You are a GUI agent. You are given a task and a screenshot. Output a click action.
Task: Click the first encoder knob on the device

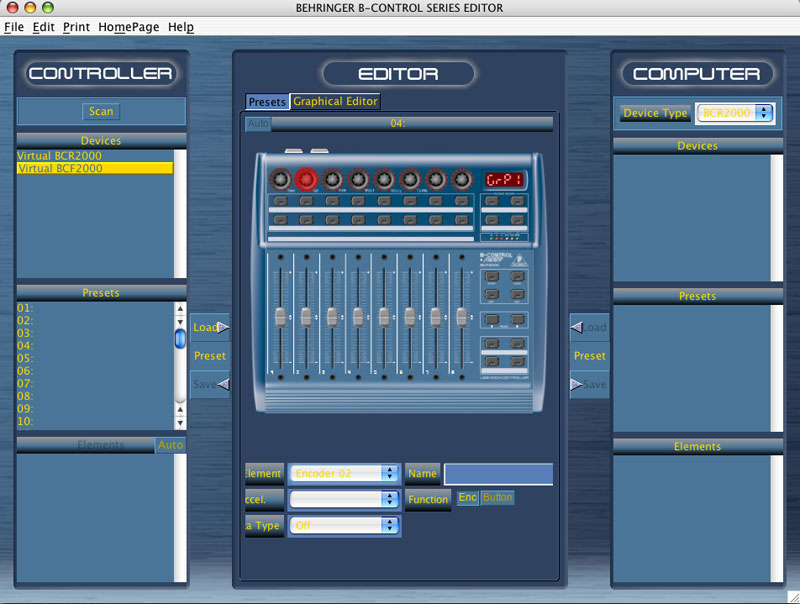[x=281, y=179]
